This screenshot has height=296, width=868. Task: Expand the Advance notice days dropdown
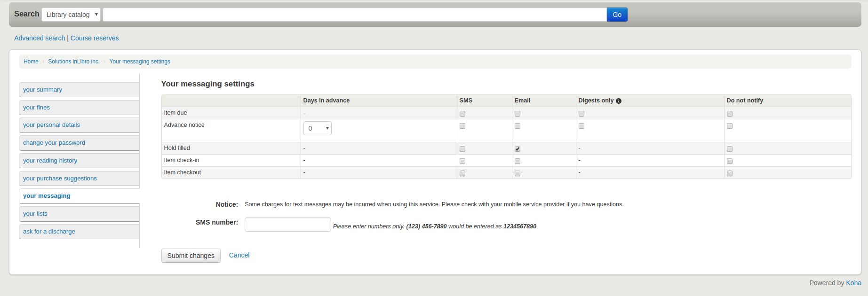(318, 128)
